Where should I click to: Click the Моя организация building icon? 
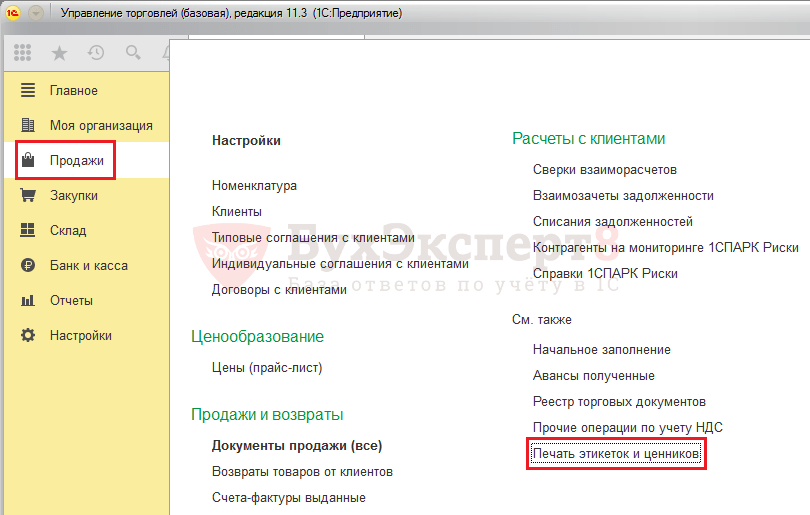click(x=28, y=125)
